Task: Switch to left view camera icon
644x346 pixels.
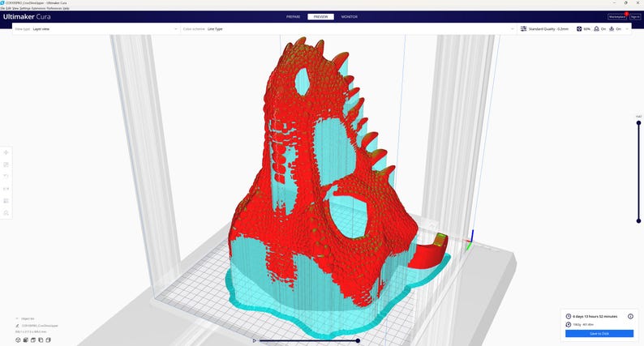Action: [x=41, y=340]
